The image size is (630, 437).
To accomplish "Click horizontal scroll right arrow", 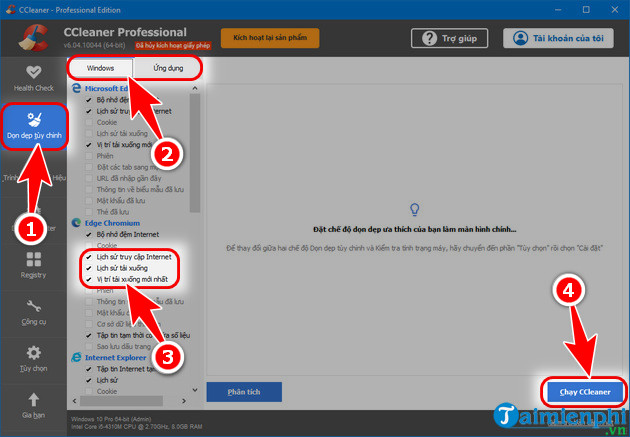I will (184, 400).
